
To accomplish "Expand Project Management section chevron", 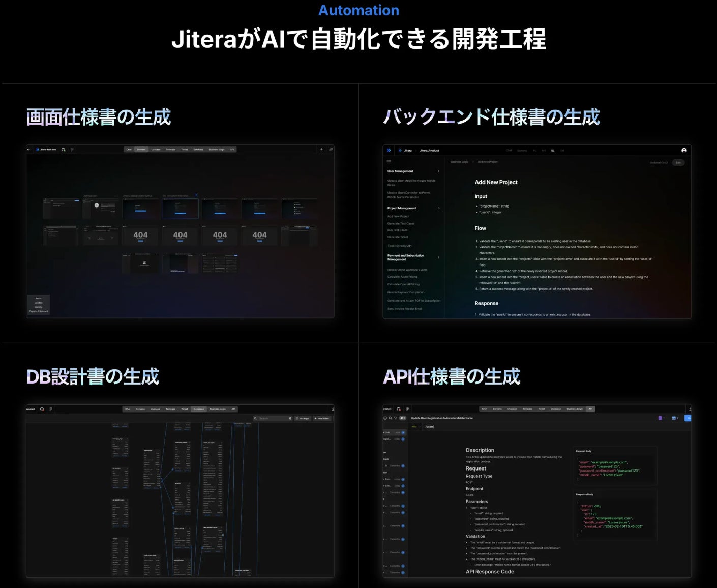I will (x=439, y=208).
